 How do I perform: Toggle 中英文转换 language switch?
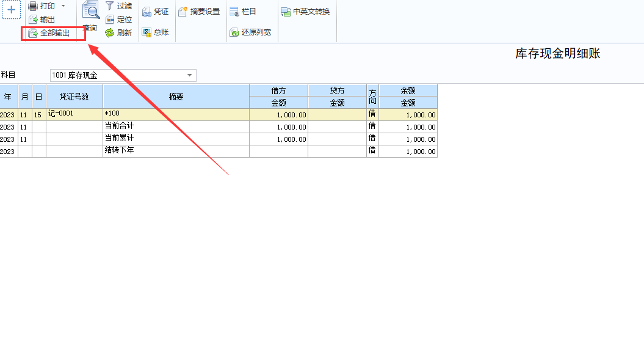pyautogui.click(x=305, y=12)
